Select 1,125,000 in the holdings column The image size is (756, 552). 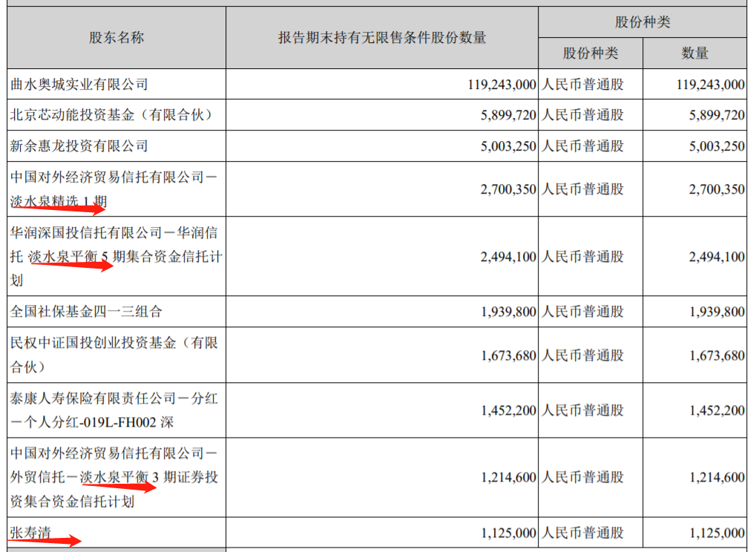pos(508,533)
